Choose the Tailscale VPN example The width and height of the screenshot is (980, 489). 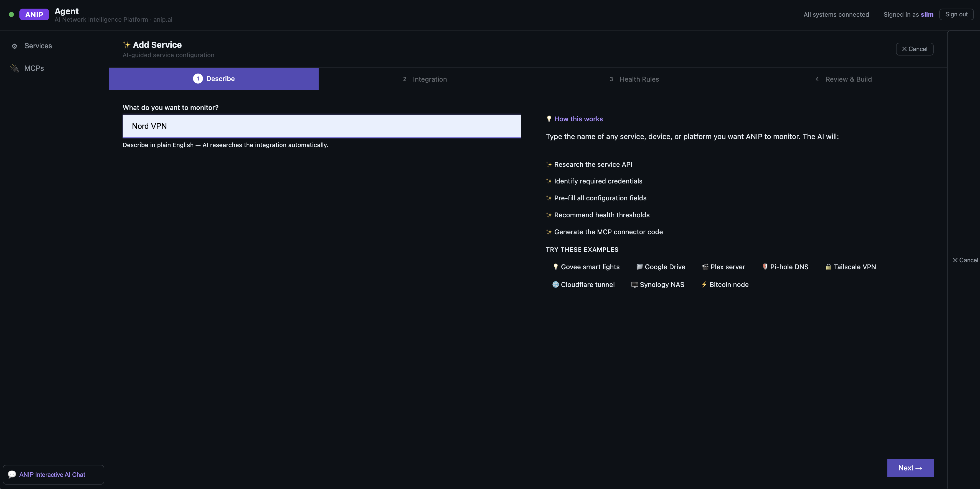tap(851, 267)
